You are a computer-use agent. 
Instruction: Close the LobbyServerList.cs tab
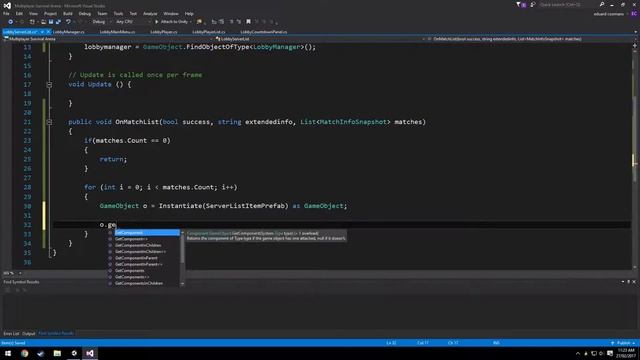click(x=48, y=31)
